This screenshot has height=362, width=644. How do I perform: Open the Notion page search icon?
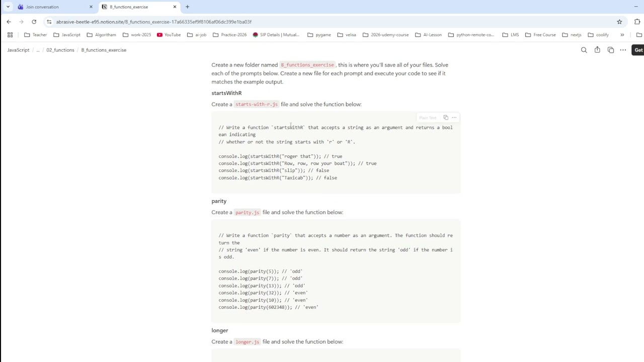tap(584, 50)
